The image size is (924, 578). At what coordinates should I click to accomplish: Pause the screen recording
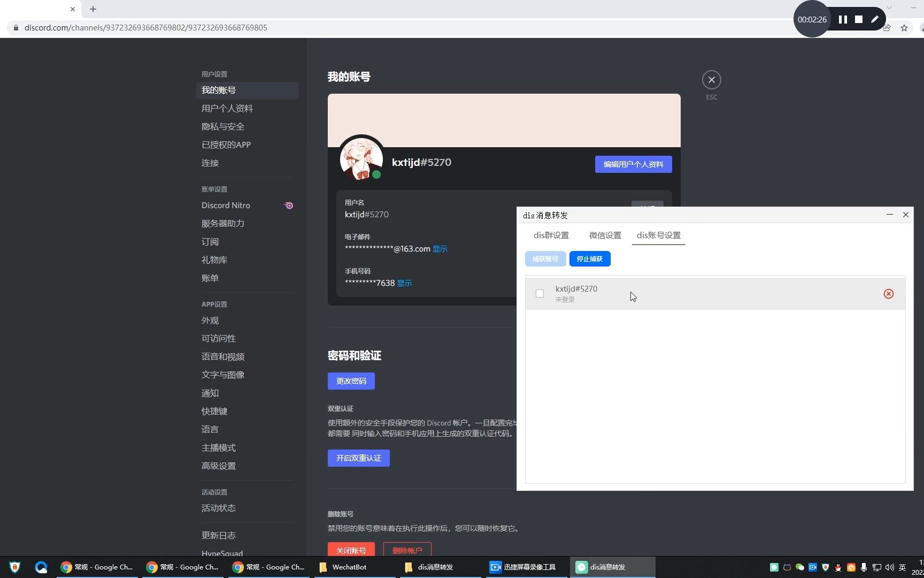click(843, 19)
